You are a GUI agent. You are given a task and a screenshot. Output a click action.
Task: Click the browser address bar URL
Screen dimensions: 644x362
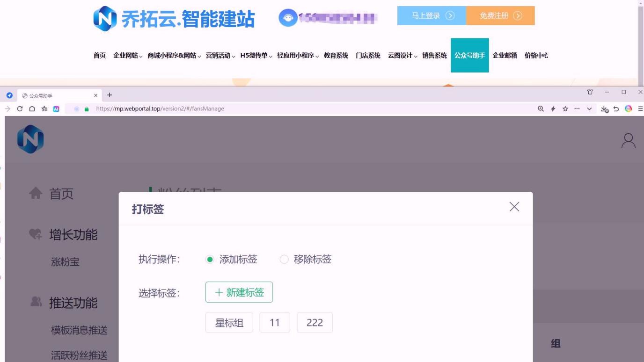(x=160, y=109)
